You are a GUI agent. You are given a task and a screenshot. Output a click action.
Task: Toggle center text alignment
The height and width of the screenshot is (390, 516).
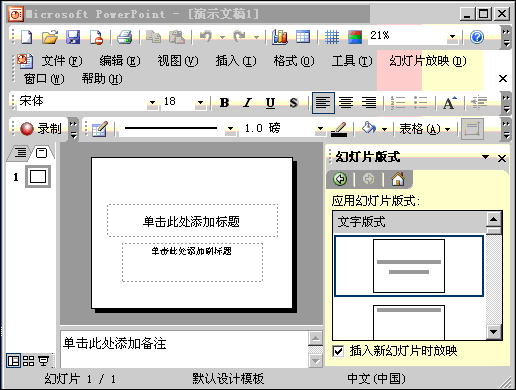[x=346, y=102]
